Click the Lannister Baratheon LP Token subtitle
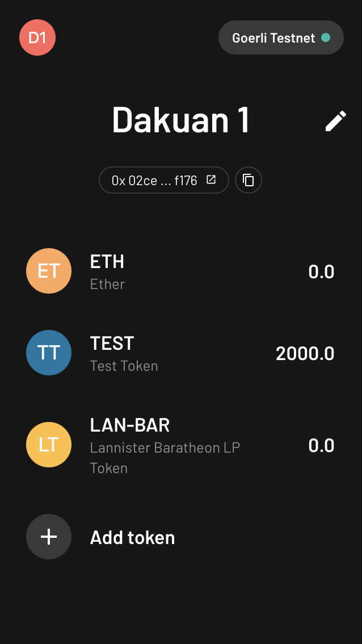Image resolution: width=362 pixels, height=644 pixels. [x=165, y=458]
